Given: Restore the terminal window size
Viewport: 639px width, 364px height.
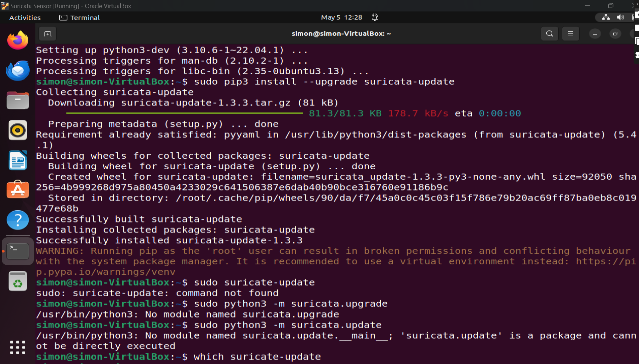Looking at the screenshot, I should click(x=615, y=34).
